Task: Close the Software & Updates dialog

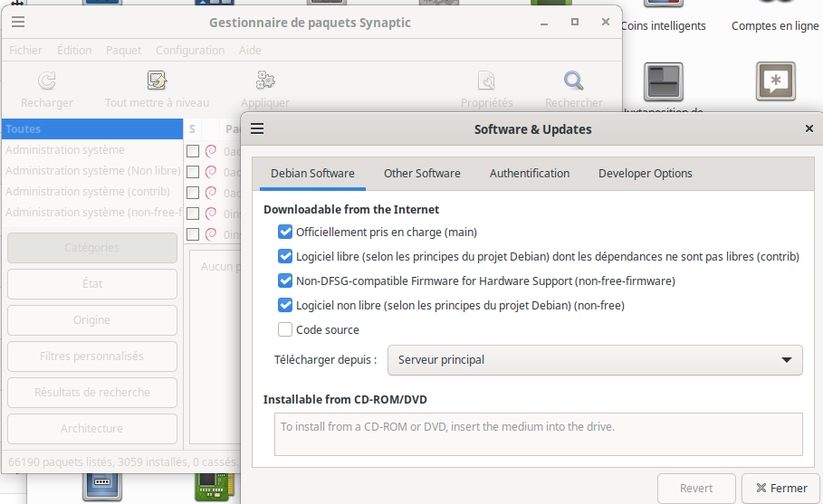Action: point(809,128)
